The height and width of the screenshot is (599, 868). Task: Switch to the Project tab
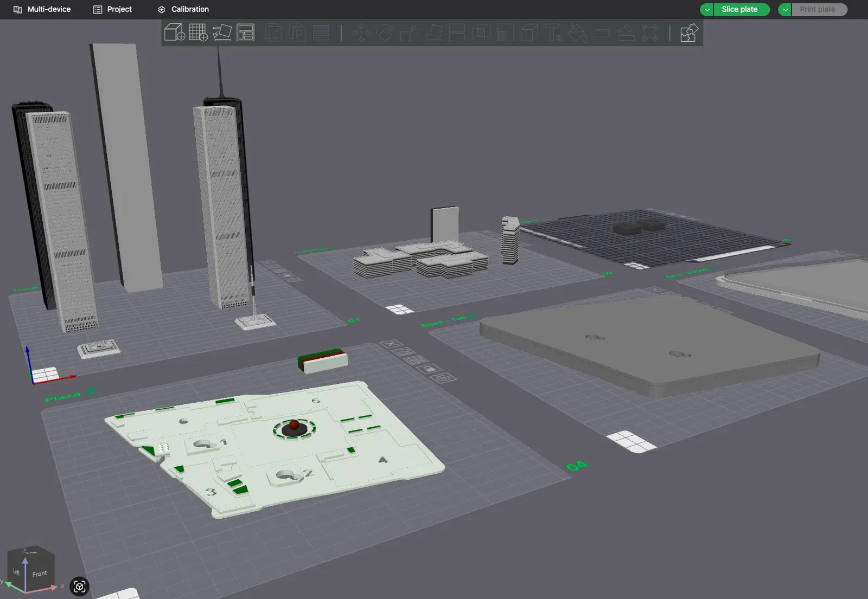[113, 9]
